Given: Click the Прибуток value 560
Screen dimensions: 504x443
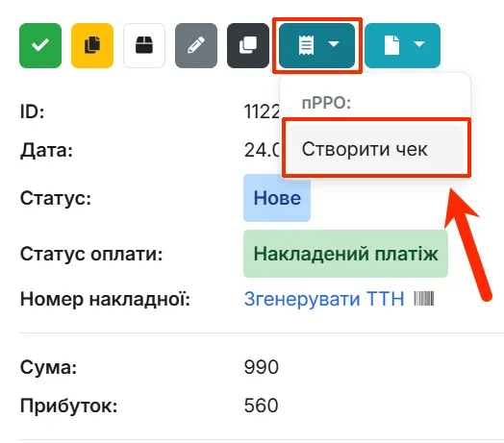Looking at the screenshot, I should click(261, 406).
